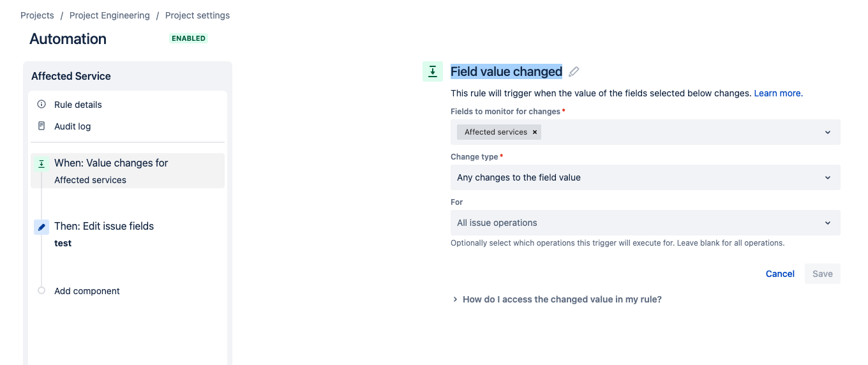Click the Add component circle icon
This screenshot has width=868, height=365.
(41, 290)
